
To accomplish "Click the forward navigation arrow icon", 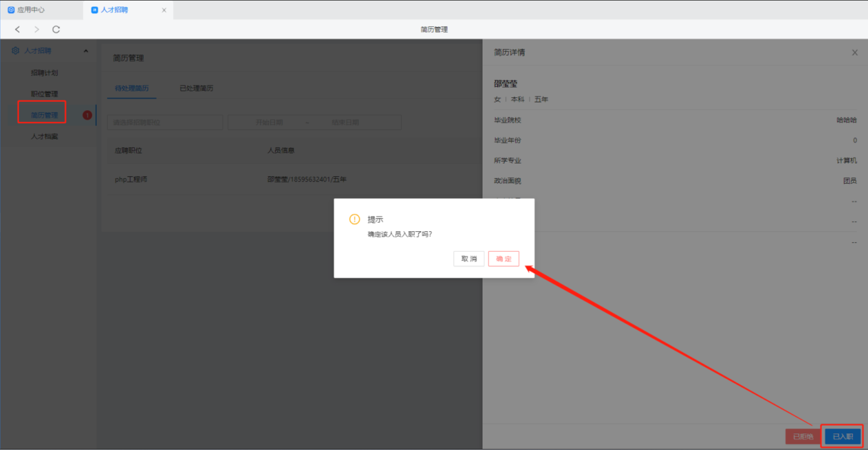I will [x=37, y=30].
